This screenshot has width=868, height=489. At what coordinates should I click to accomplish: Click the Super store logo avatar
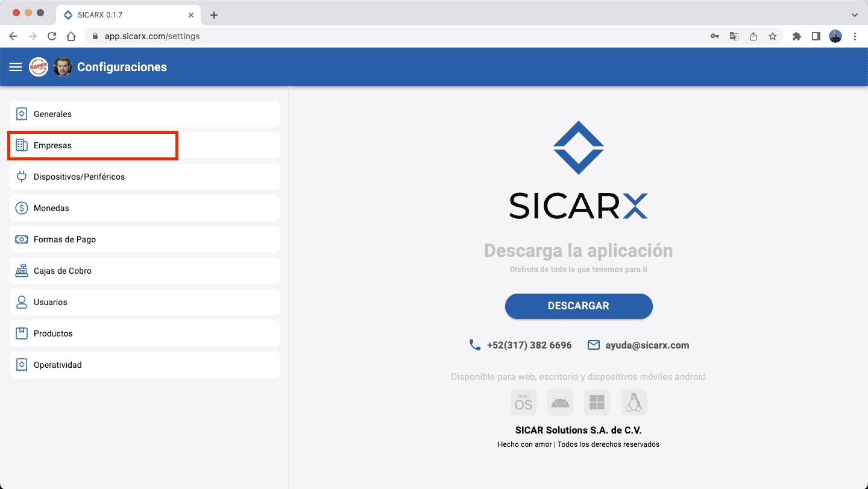tap(39, 67)
